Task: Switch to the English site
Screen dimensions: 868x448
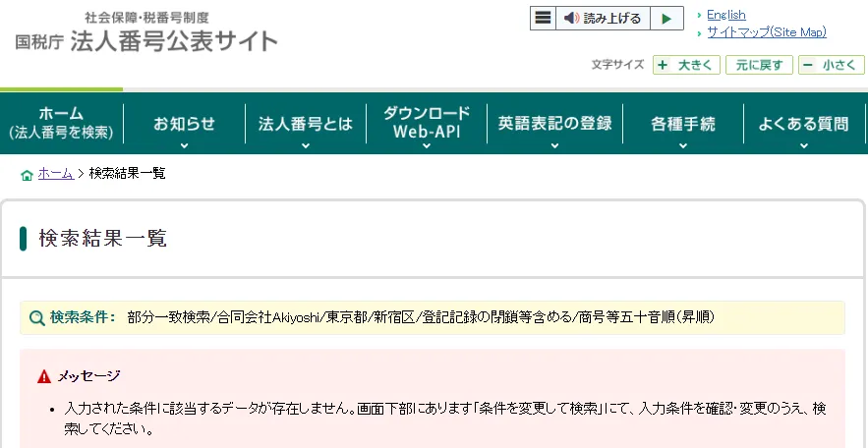Action: (x=725, y=15)
